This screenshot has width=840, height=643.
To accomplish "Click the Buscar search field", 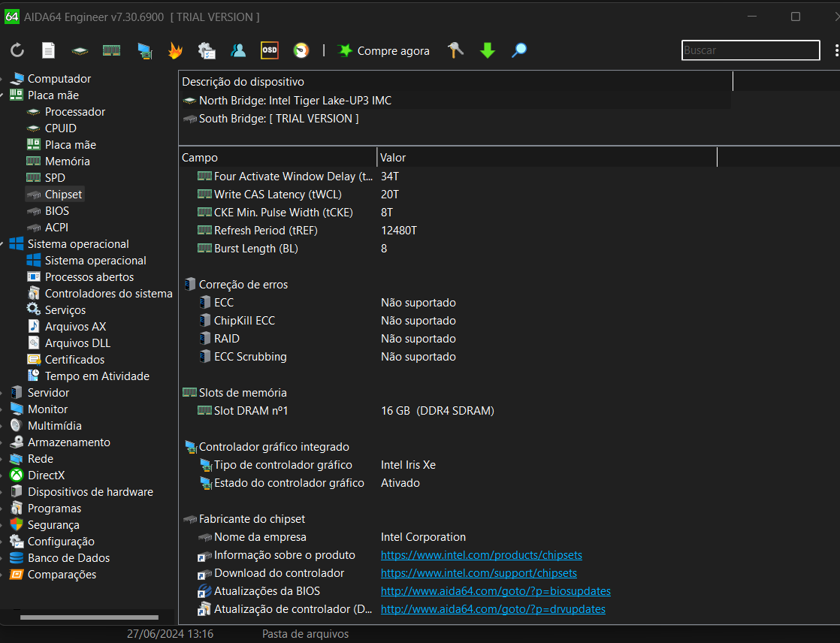I will (x=750, y=50).
